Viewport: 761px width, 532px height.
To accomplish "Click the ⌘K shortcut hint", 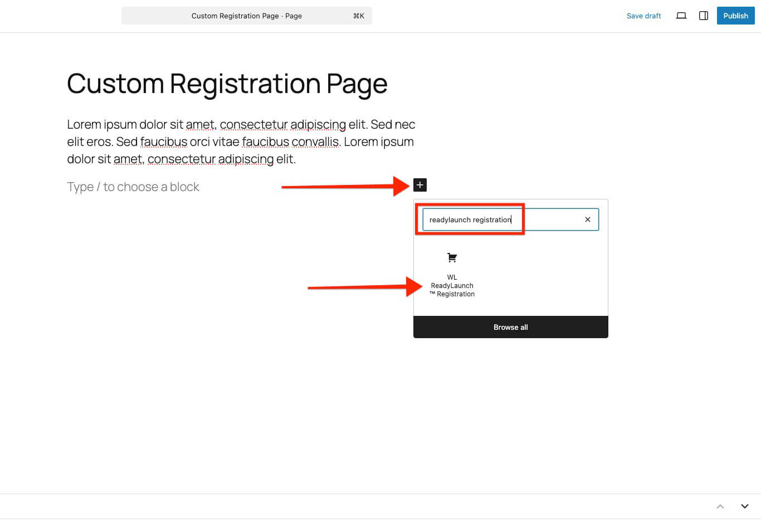I will [358, 16].
